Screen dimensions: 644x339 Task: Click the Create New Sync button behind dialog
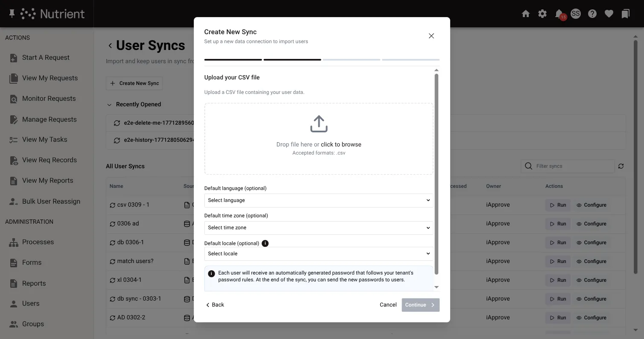click(134, 83)
